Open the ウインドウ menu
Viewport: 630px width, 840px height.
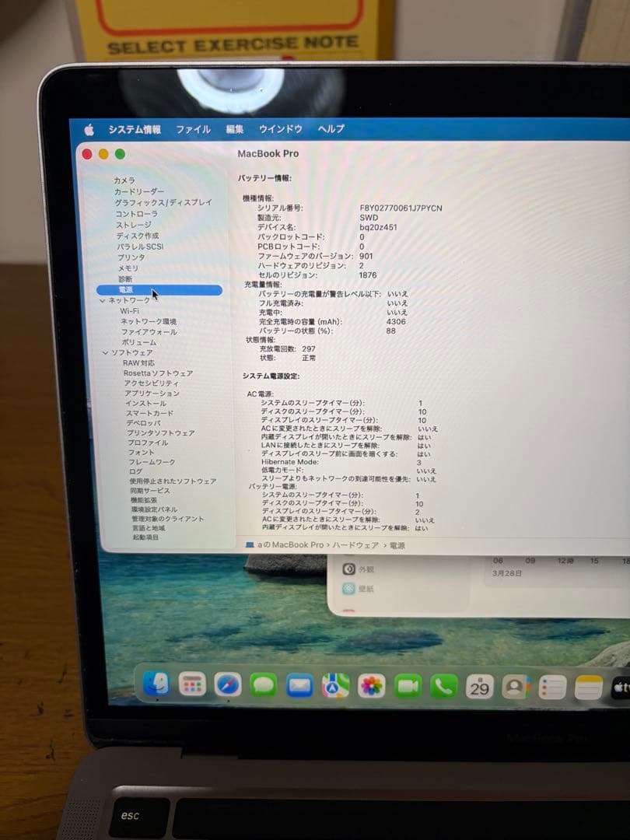(x=281, y=129)
